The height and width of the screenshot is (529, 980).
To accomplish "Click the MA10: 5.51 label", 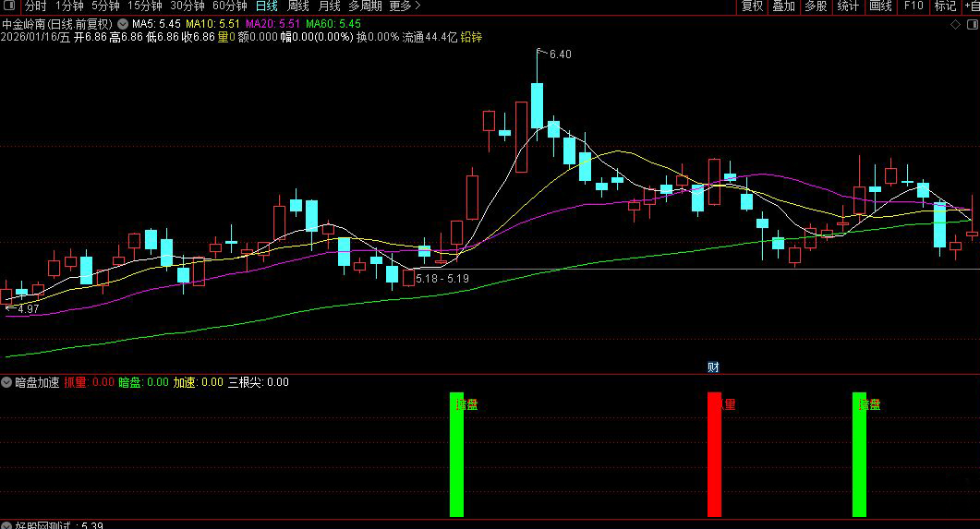I will pyautogui.click(x=213, y=24).
